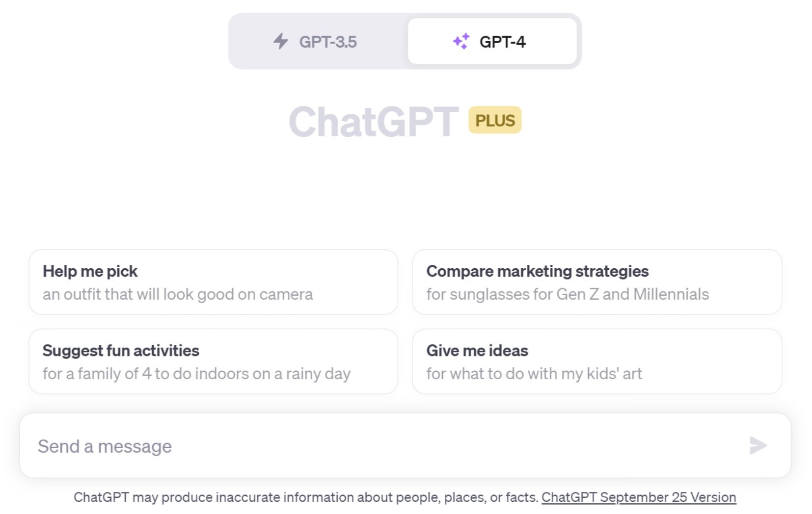Click the "Help me pick" bold title

(x=90, y=271)
